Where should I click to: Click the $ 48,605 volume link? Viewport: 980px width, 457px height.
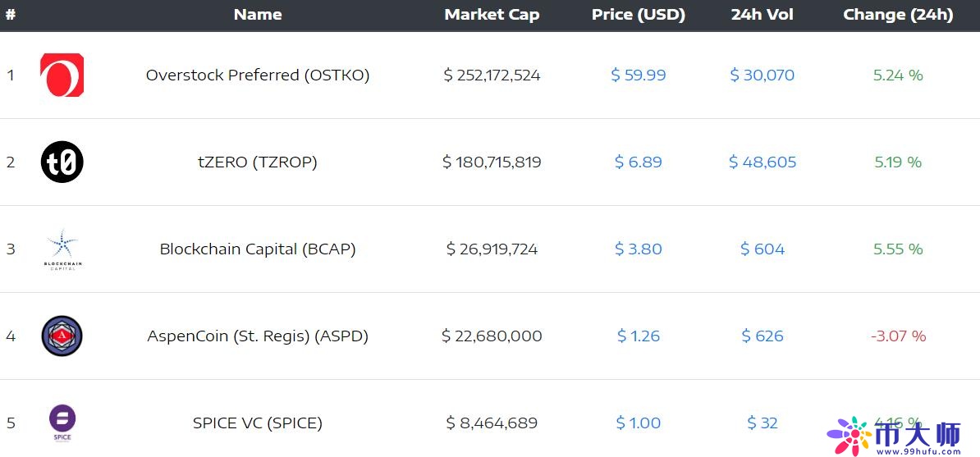[x=762, y=162]
